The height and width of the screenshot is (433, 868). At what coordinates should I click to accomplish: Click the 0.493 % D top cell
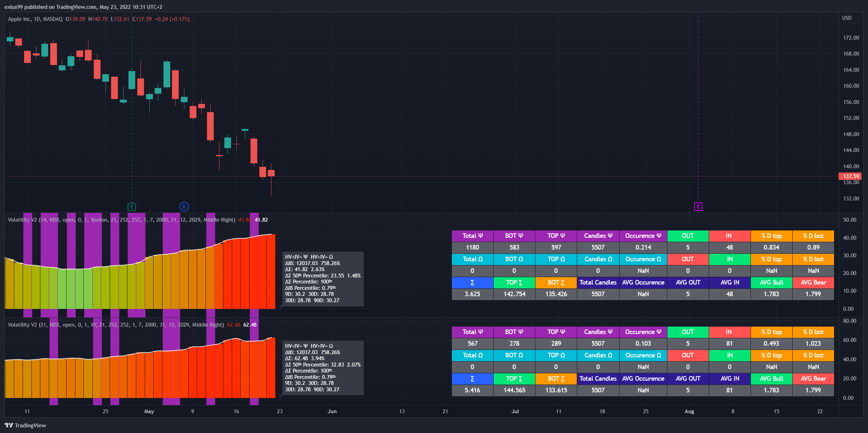[x=771, y=344]
